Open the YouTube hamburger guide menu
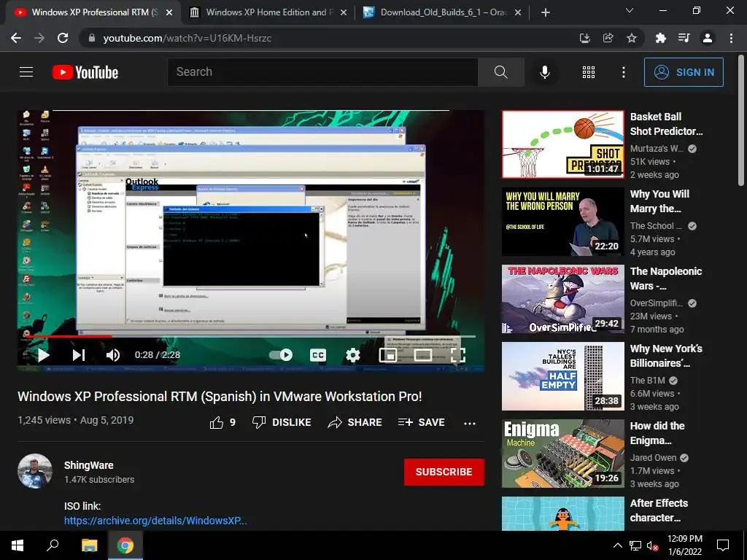Image resolution: width=747 pixels, height=560 pixels. [26, 72]
